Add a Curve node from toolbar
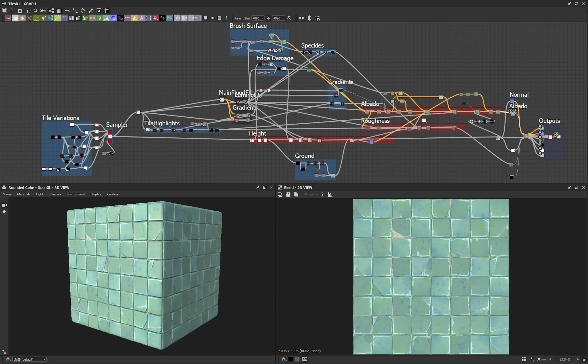This screenshot has height=364, width=588. (x=36, y=18)
